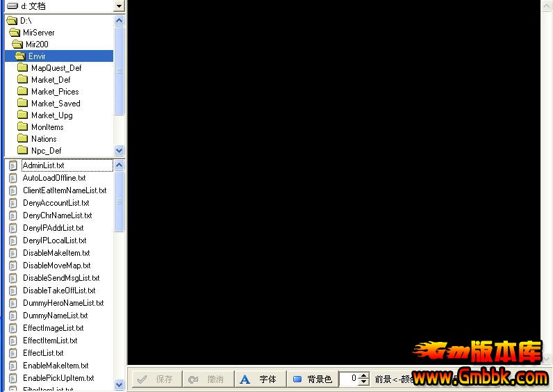
Task: Open the drive selector dropdown
Action: click(x=119, y=6)
